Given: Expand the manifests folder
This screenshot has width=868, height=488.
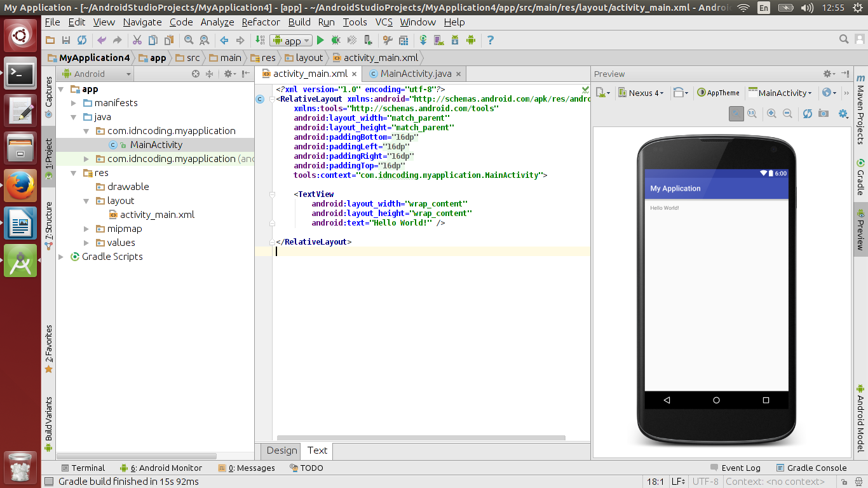Looking at the screenshot, I should [74, 103].
